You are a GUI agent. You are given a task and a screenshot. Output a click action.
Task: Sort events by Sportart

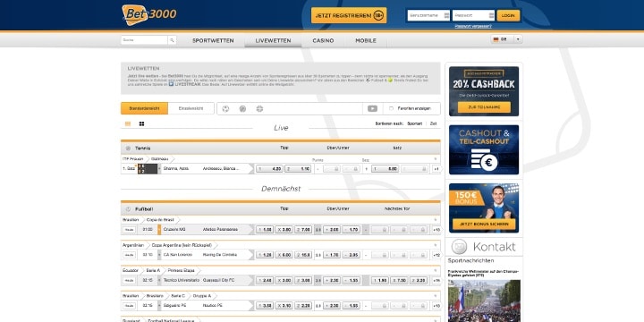coord(414,123)
